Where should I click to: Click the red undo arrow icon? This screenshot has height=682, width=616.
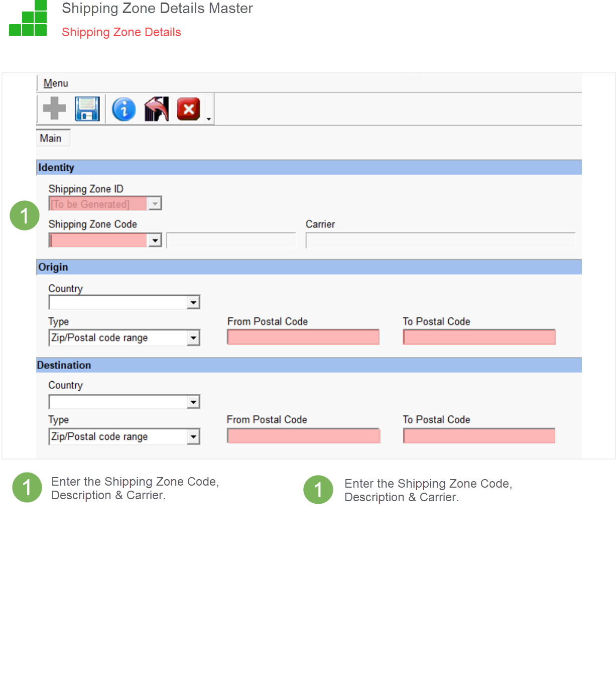pos(156,109)
